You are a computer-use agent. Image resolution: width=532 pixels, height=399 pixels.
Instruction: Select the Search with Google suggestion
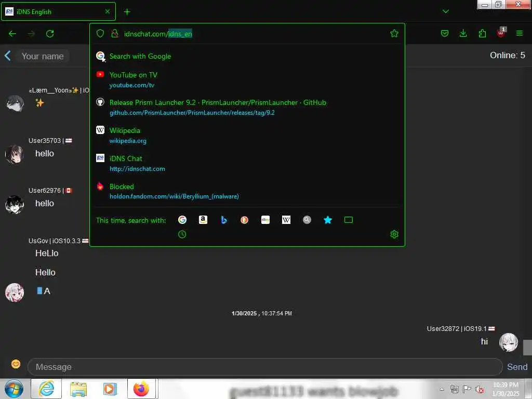(247, 56)
